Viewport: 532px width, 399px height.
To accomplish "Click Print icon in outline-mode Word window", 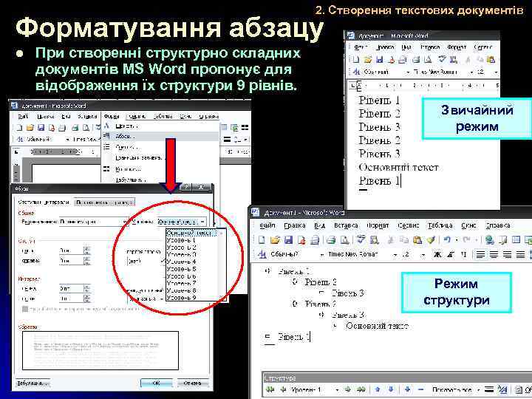I will tap(332, 240).
